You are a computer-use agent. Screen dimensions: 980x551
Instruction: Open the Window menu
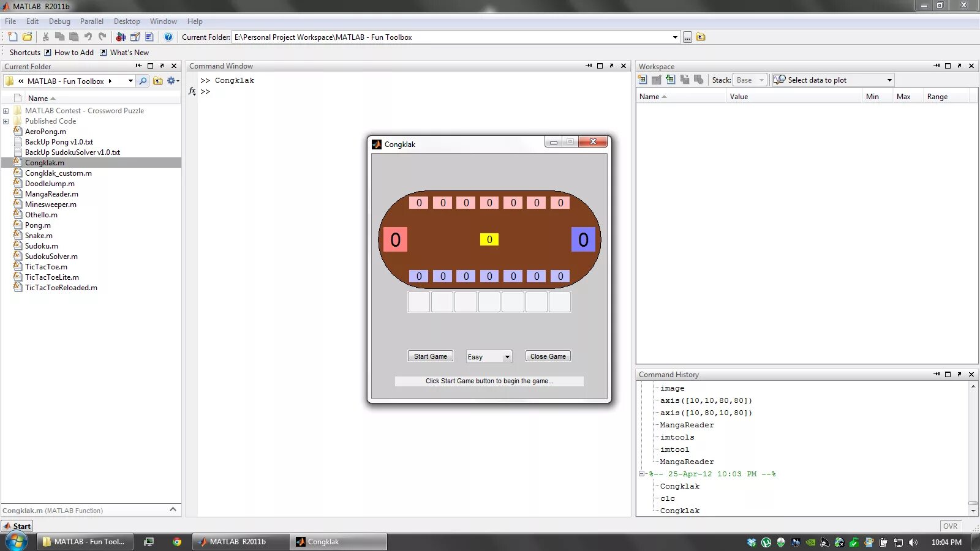(x=164, y=21)
